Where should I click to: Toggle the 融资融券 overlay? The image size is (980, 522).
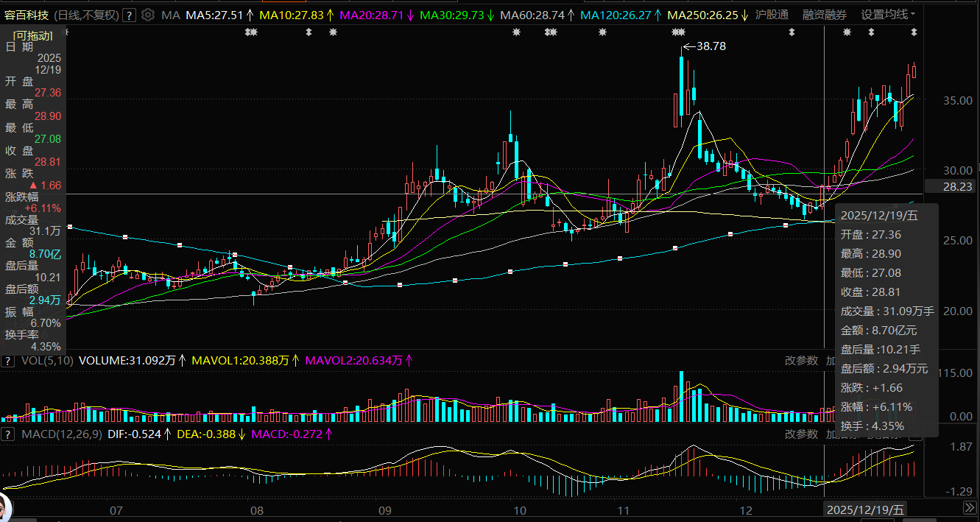(x=824, y=15)
